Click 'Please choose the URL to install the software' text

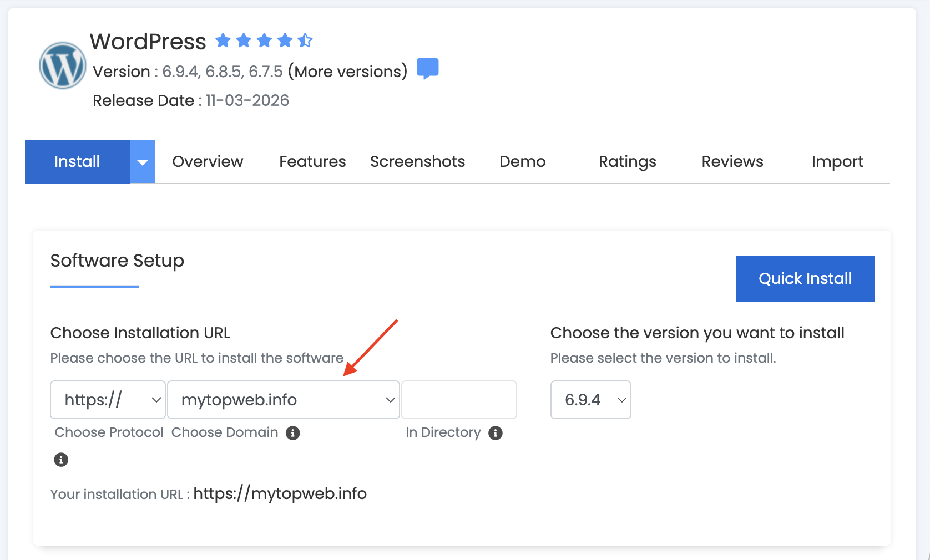click(x=197, y=358)
